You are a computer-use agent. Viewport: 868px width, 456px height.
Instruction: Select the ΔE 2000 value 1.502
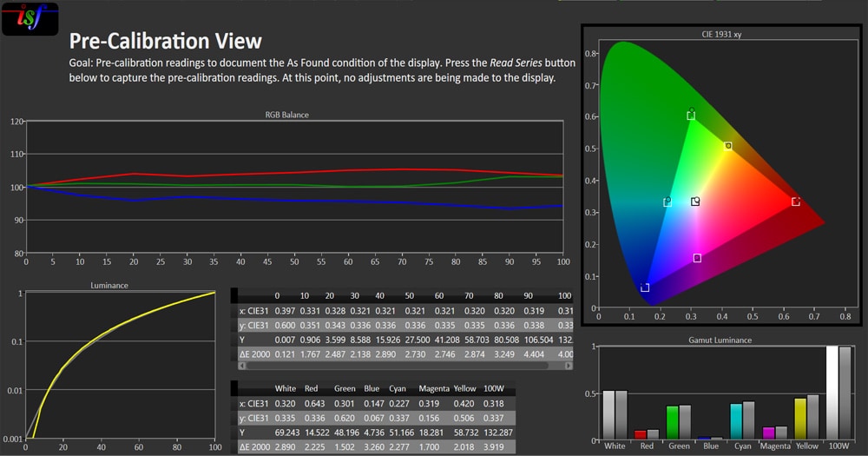coord(345,446)
